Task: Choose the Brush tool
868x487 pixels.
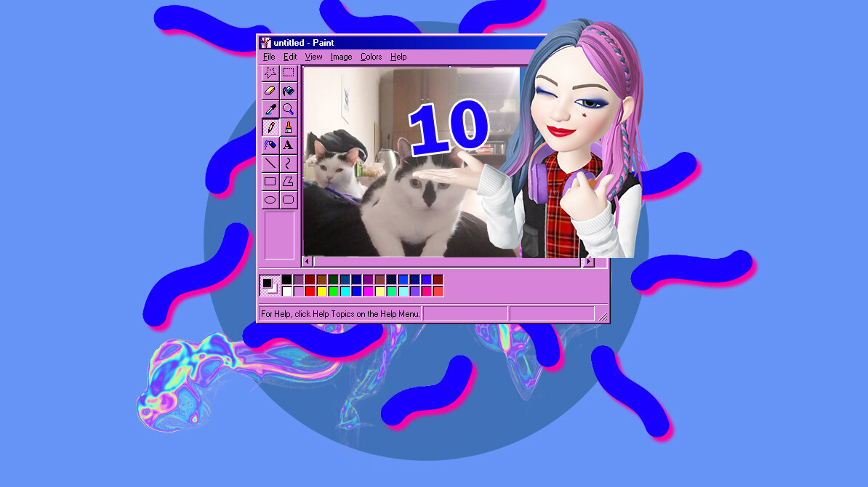Action: coord(289,127)
